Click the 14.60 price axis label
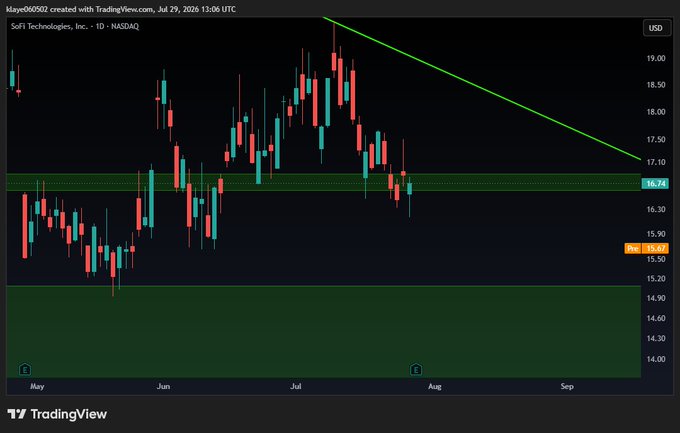Viewport: 680px width, 433px height. pyautogui.click(x=656, y=318)
